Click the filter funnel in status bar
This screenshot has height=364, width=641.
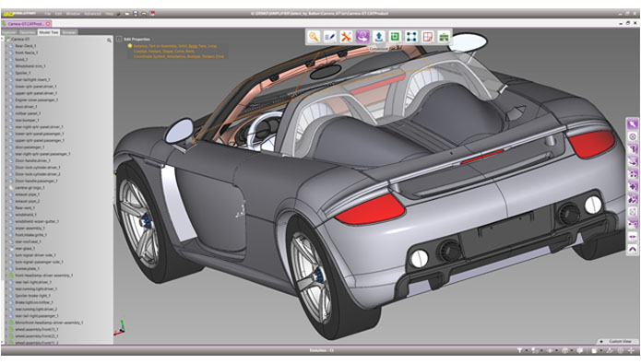click(519, 350)
